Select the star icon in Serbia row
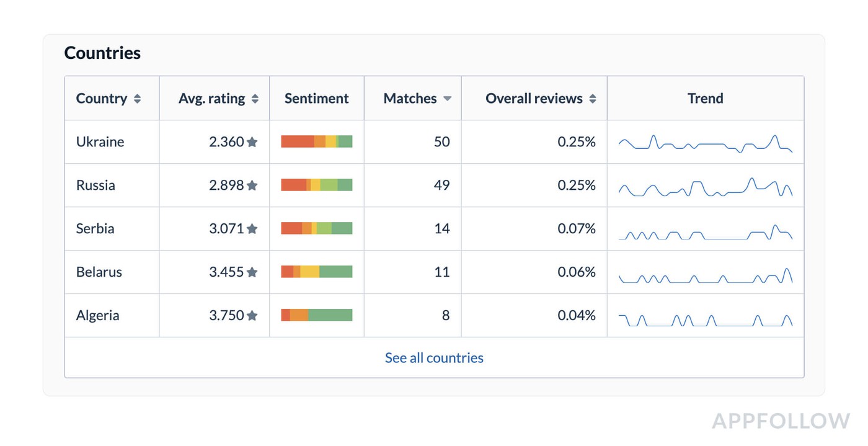The image size is (868, 446). 252,229
